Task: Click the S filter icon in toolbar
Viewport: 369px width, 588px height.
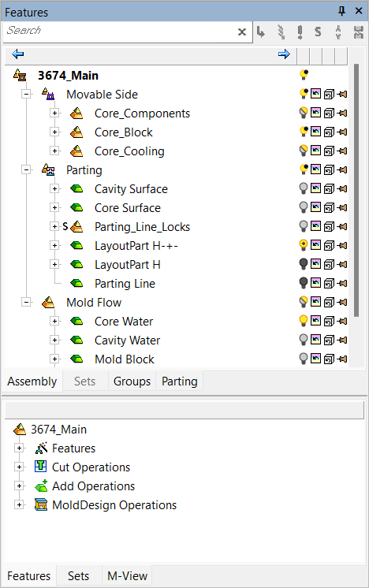Action: [x=318, y=32]
